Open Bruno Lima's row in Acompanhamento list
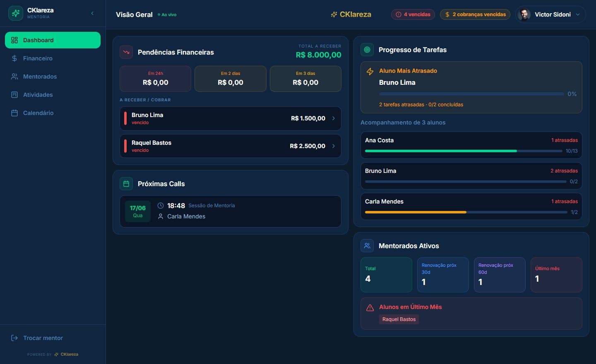 pos(471,176)
